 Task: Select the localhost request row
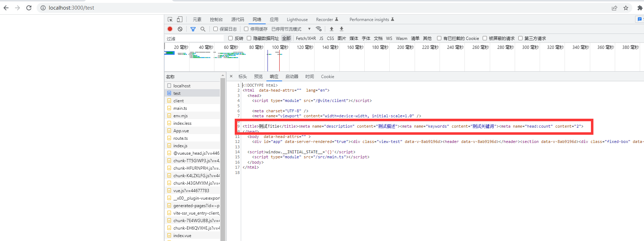point(192,86)
